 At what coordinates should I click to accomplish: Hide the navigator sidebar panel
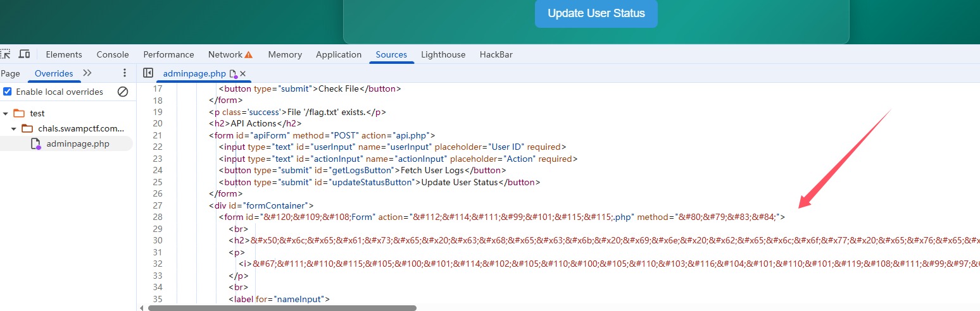point(148,73)
